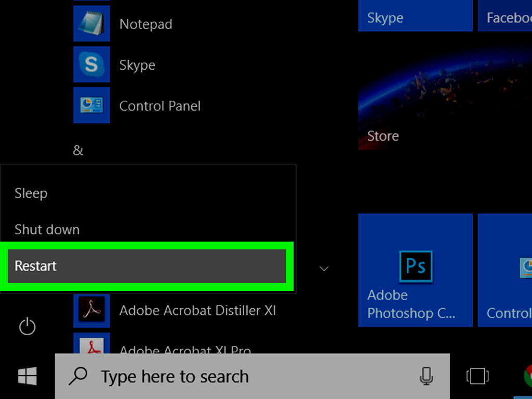Open Task View on the taskbar
Viewport: 532px width, 399px height.
tap(477, 376)
